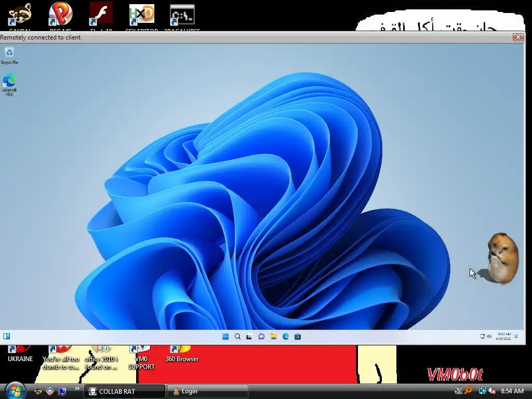Screen dimensions: 532x399
Task: Open the Flash desktop shortcut
Action: 101,16
